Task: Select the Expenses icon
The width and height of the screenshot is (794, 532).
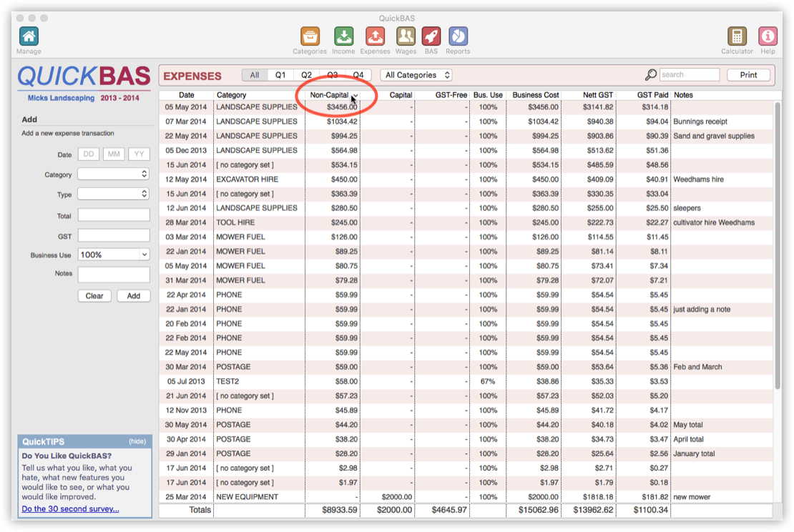Action: coord(375,36)
